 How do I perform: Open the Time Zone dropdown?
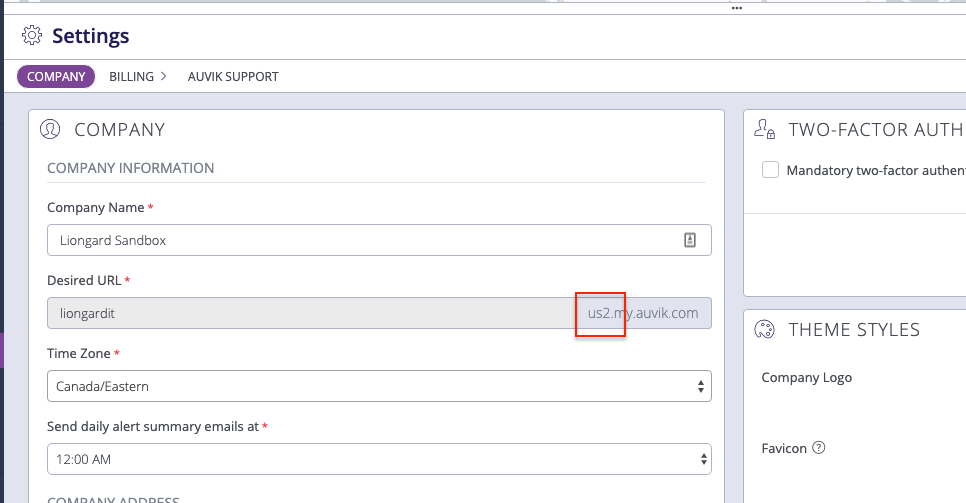[379, 386]
